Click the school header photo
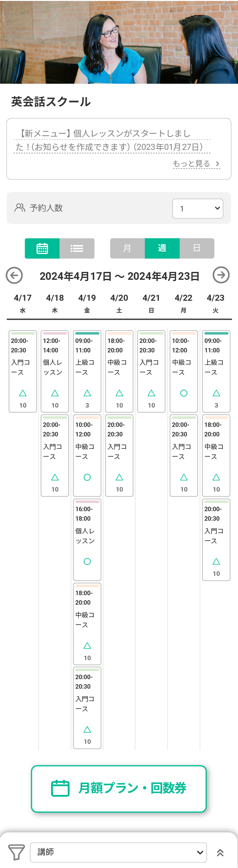This screenshot has height=868, width=238. coord(119,42)
